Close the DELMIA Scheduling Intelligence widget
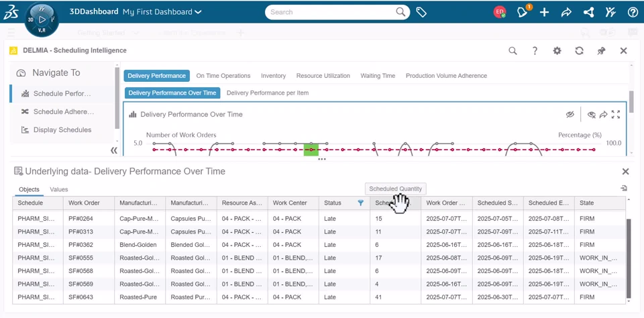Screen dimensions: 644x318 coord(623,50)
